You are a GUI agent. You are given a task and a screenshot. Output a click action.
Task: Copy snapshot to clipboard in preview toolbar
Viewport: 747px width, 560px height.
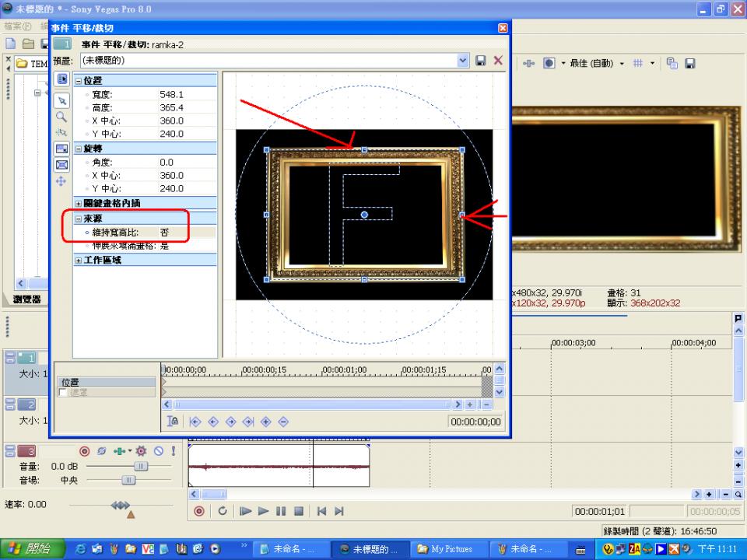point(672,64)
